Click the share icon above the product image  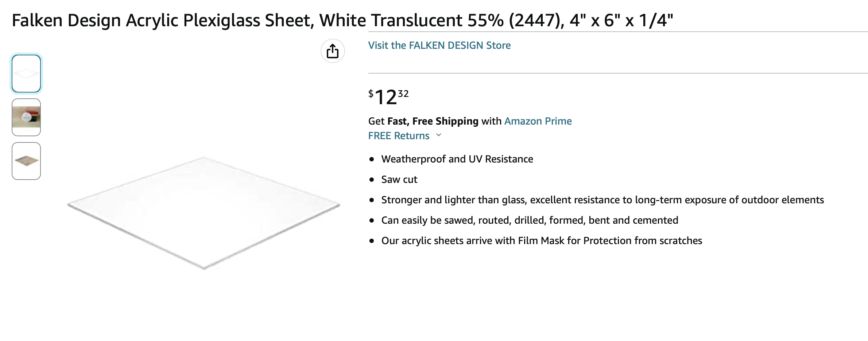pos(333,51)
